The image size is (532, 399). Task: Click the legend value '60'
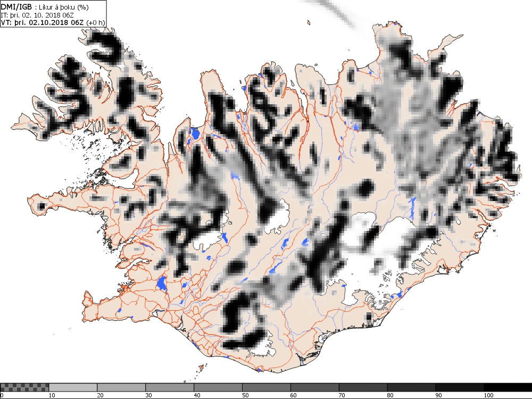click(294, 395)
